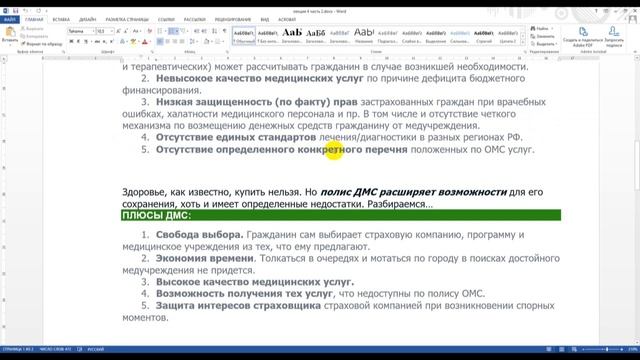
Task: Apply the Цитата 2 style
Action: pyautogui.click(x=508, y=36)
